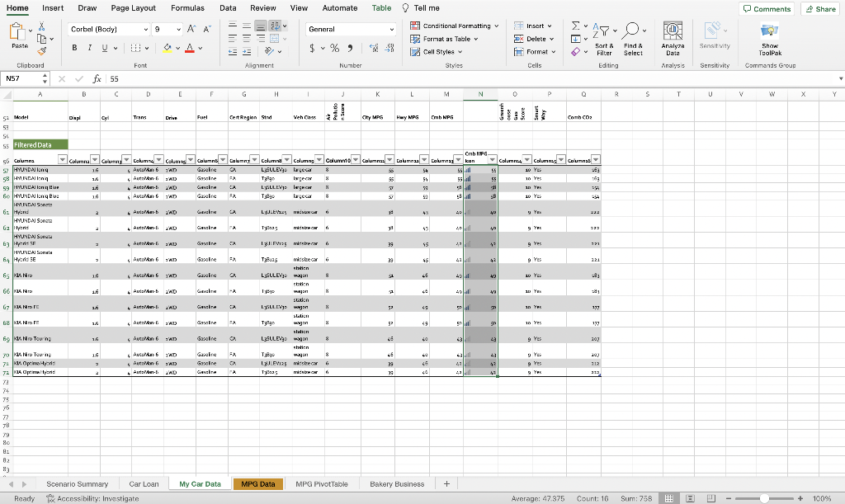
Task: Open the Insert Function fx button
Action: point(97,78)
